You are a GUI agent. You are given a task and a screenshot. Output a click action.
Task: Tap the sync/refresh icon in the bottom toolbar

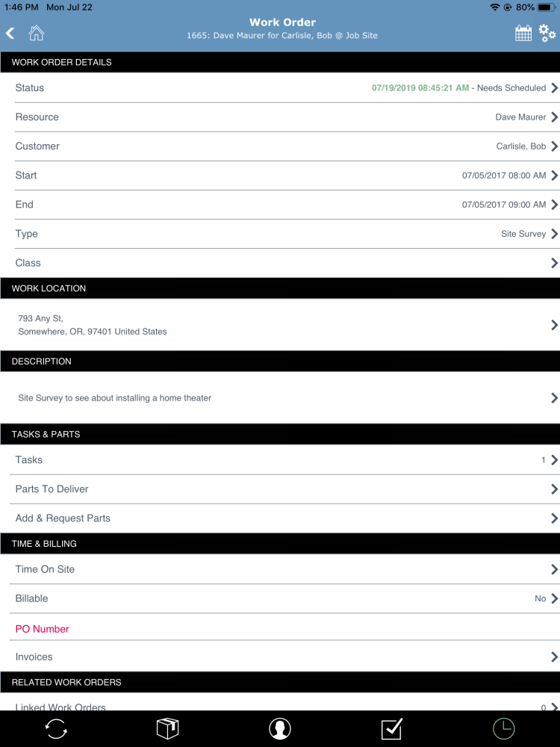click(x=56, y=728)
